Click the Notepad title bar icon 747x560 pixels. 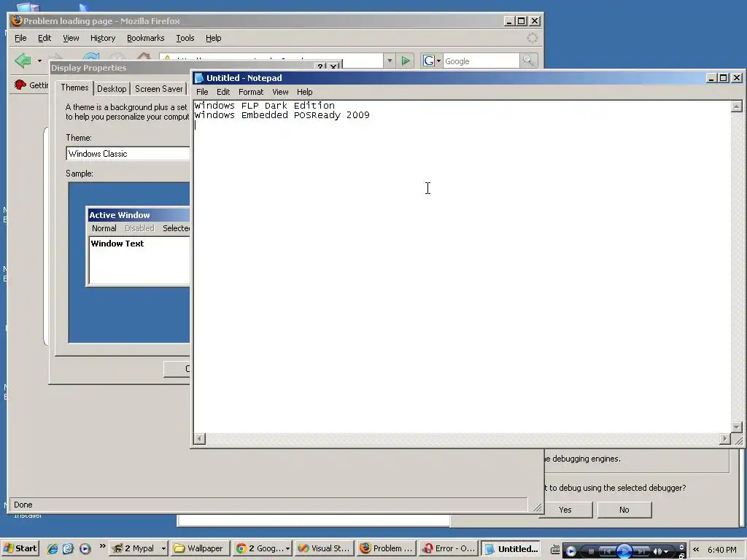pyautogui.click(x=199, y=77)
